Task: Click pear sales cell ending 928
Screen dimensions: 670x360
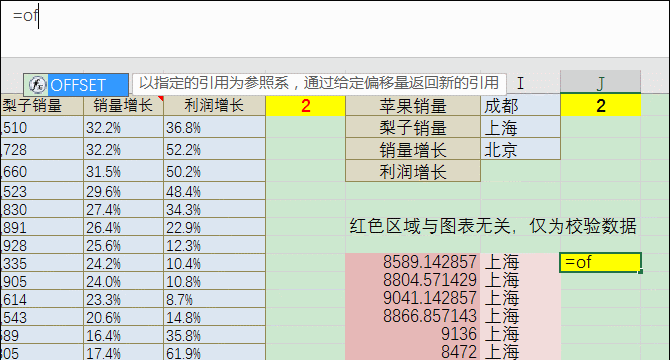Action: point(42,245)
